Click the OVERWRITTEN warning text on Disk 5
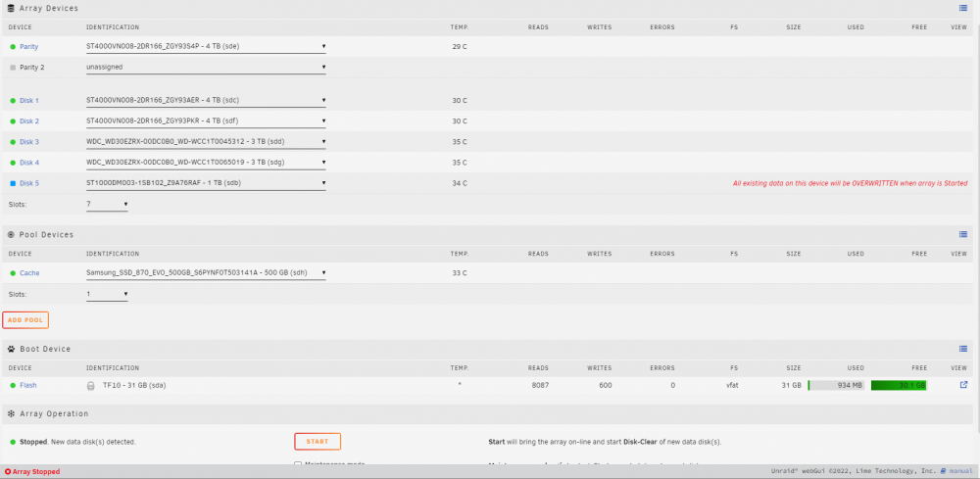 (x=850, y=183)
